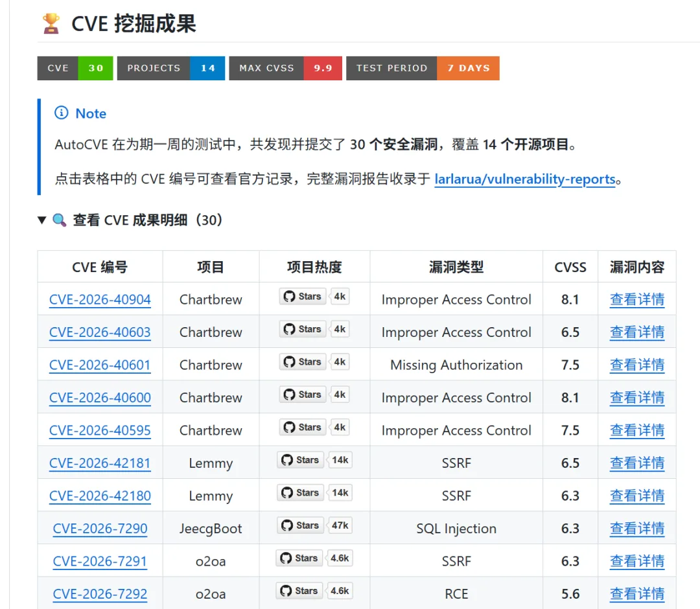Open 查看详情 for CVE-2026-7290
This screenshot has width=700, height=609.
pos(637,528)
